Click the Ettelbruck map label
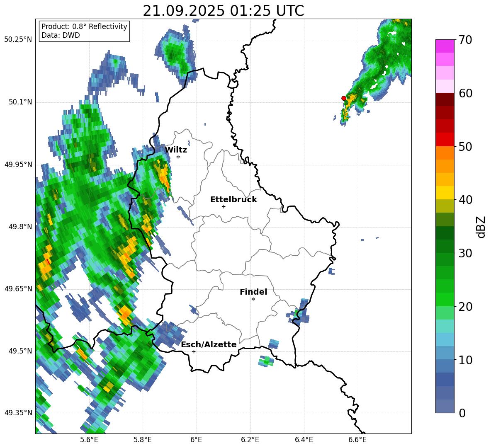Screen dimensions: 491x448 (x=233, y=200)
